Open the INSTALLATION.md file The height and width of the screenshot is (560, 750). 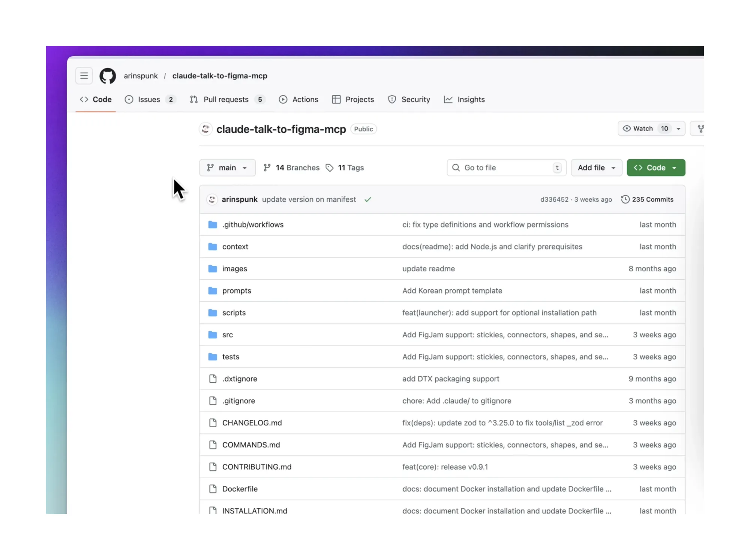(x=255, y=511)
